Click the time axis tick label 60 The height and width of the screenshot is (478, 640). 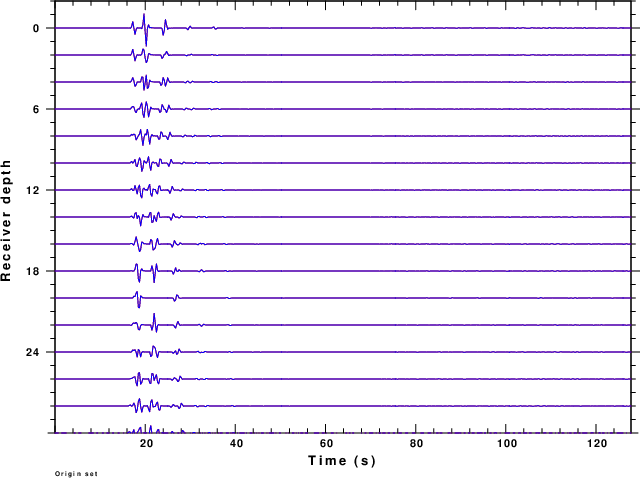click(326, 444)
